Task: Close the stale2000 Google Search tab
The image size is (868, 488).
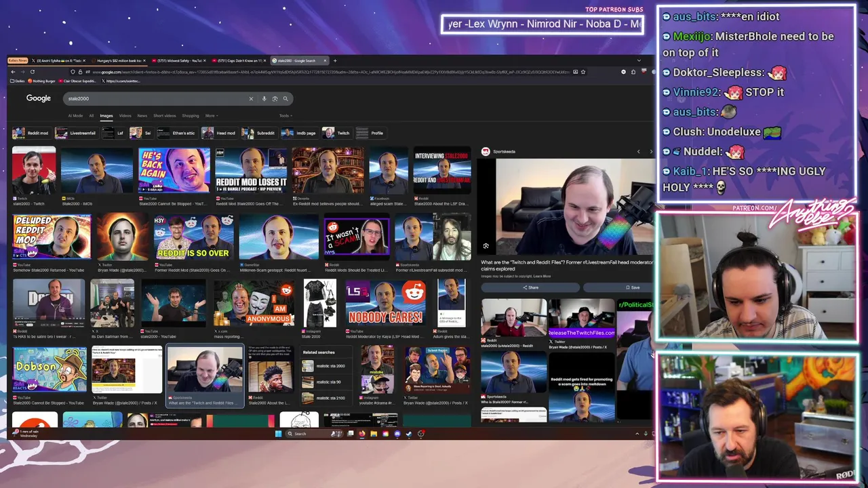Action: coord(325,60)
